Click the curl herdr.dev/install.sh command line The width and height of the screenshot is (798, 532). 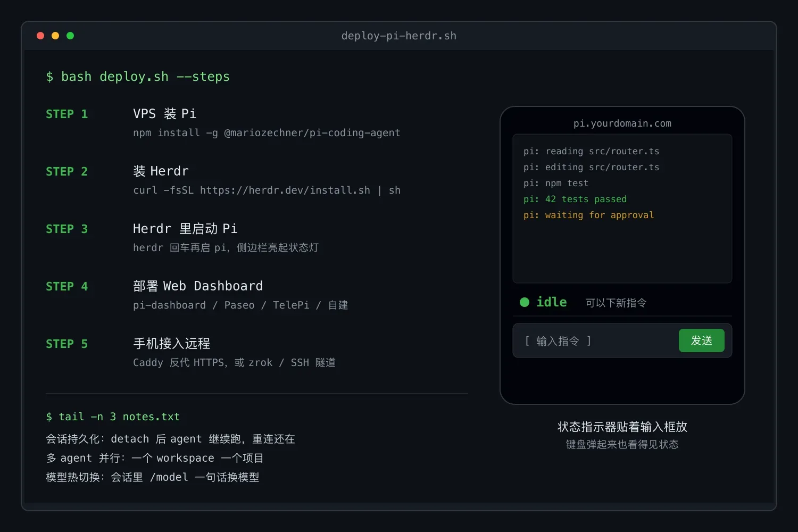click(x=267, y=190)
